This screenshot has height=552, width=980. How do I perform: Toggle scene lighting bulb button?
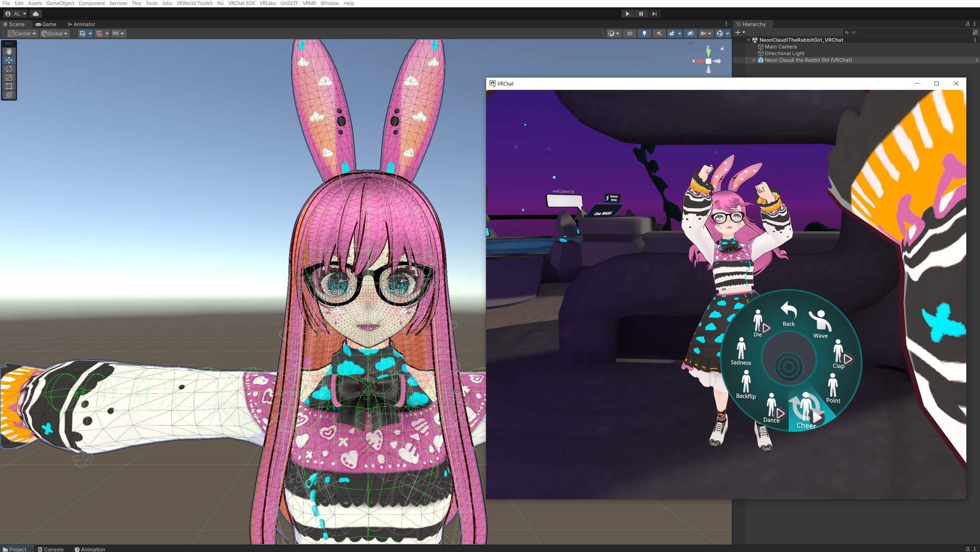pyautogui.click(x=644, y=33)
